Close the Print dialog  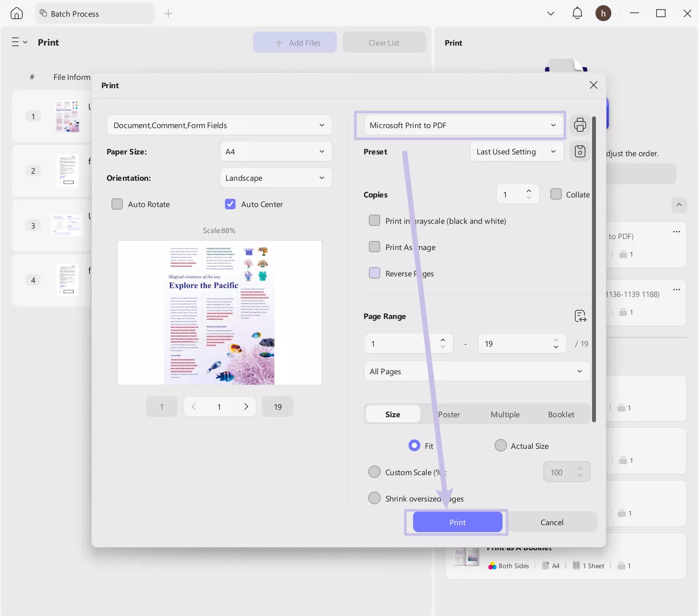(594, 85)
